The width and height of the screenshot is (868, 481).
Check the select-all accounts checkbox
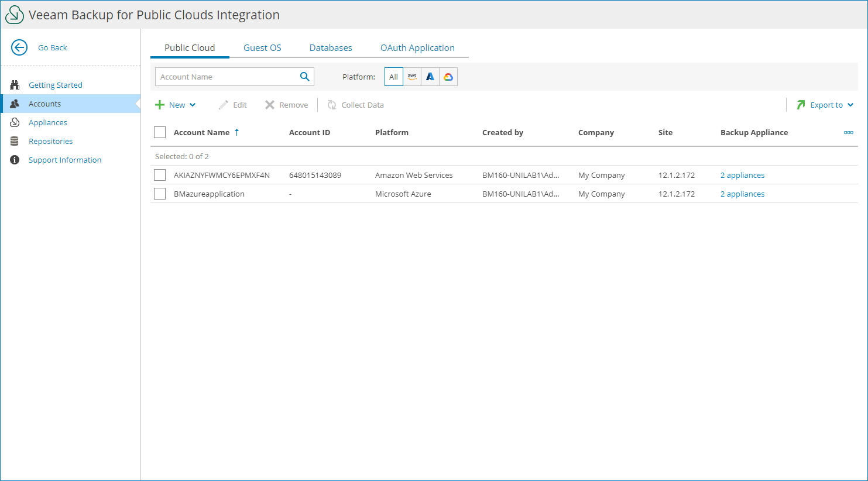(x=160, y=132)
